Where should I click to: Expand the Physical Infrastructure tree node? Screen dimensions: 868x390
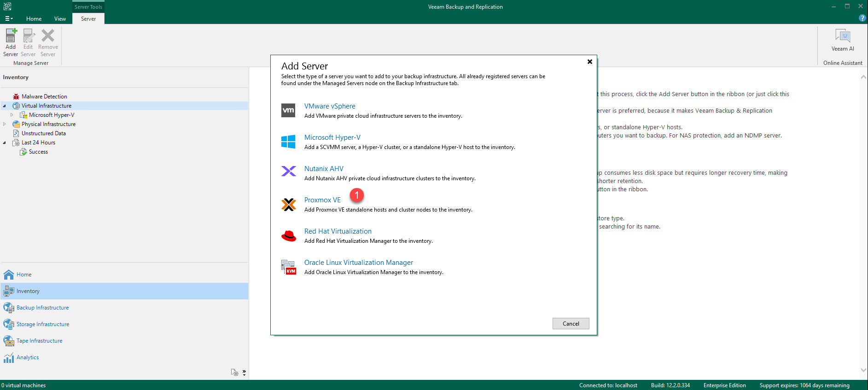click(5, 124)
